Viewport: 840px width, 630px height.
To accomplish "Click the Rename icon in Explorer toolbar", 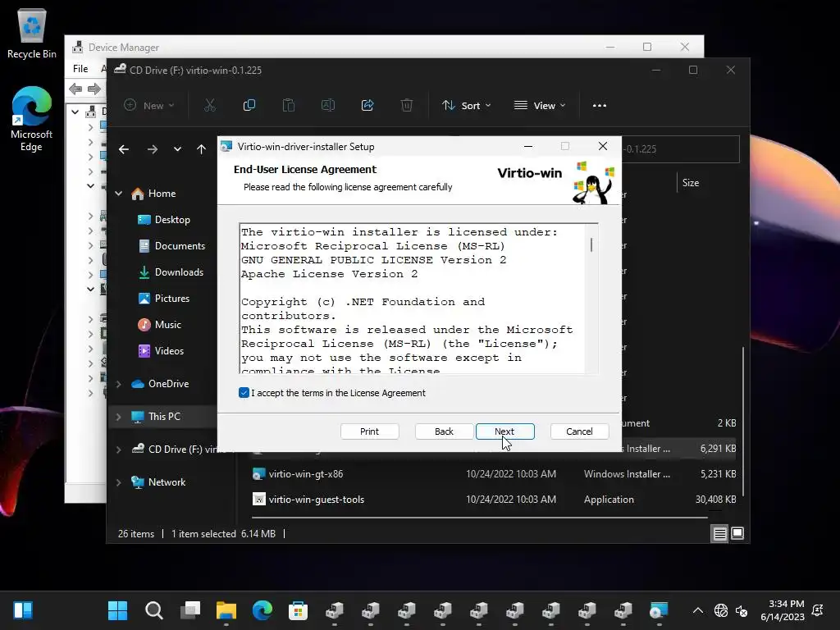I will tap(328, 106).
